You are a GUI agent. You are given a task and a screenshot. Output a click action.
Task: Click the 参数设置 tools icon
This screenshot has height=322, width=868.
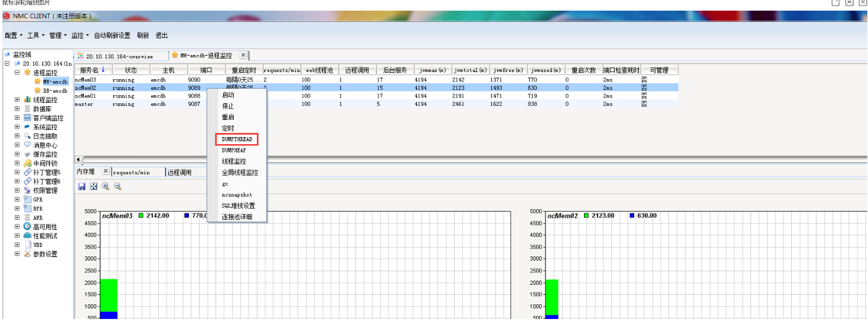click(27, 254)
